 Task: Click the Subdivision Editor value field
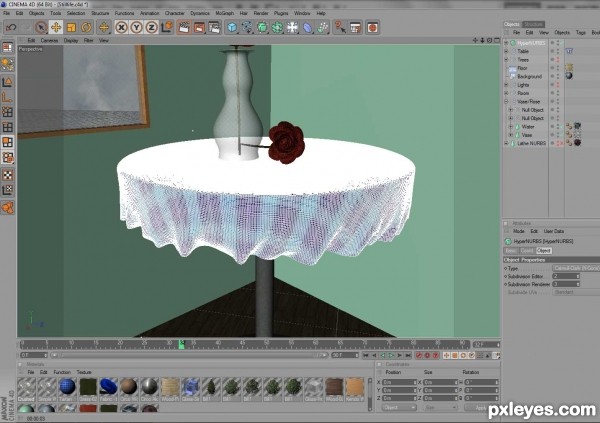tap(566, 276)
